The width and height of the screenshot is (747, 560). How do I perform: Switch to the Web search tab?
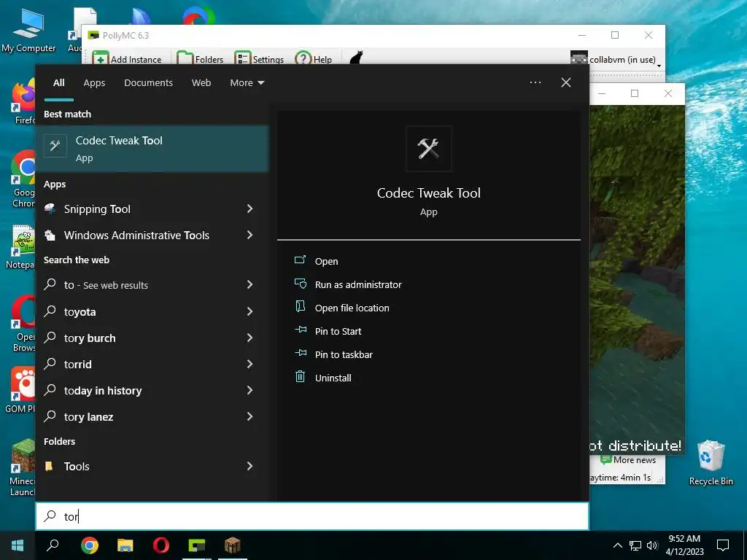click(201, 83)
